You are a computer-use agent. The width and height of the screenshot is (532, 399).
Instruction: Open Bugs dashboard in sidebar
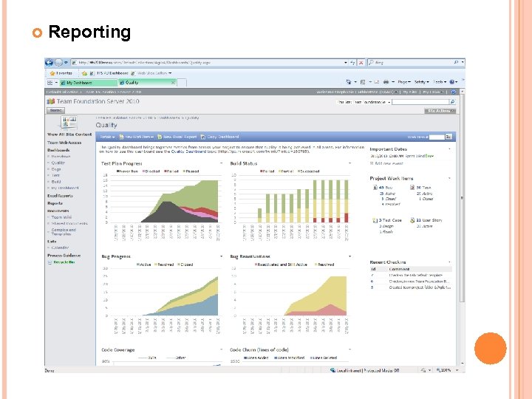pos(56,169)
